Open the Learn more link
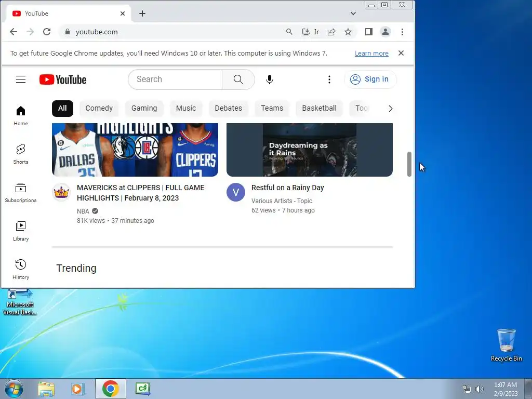Image resolution: width=532 pixels, height=399 pixels. pos(371,54)
